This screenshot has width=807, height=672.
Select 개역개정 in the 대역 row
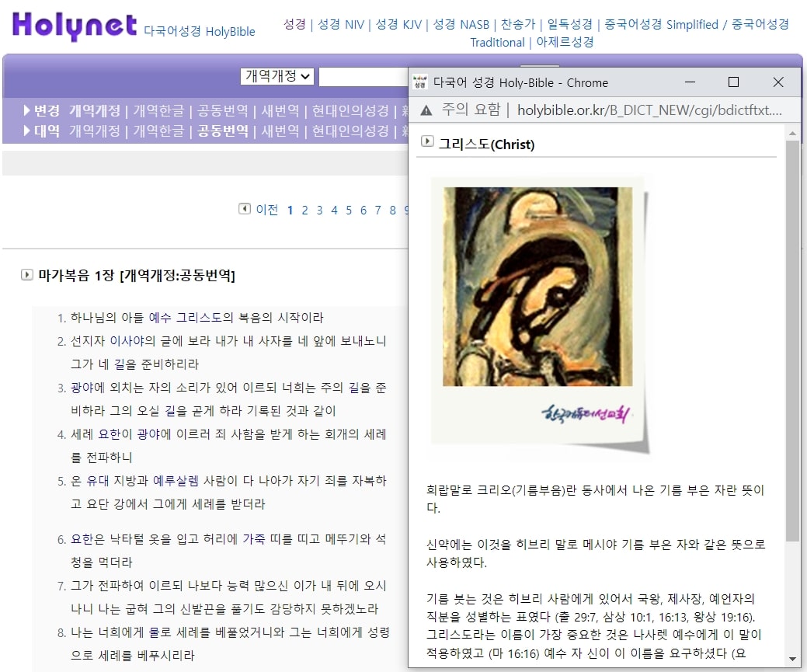pos(95,131)
